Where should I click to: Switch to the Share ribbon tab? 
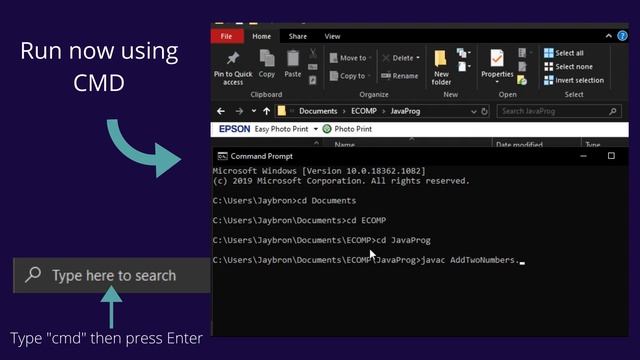pyautogui.click(x=298, y=36)
